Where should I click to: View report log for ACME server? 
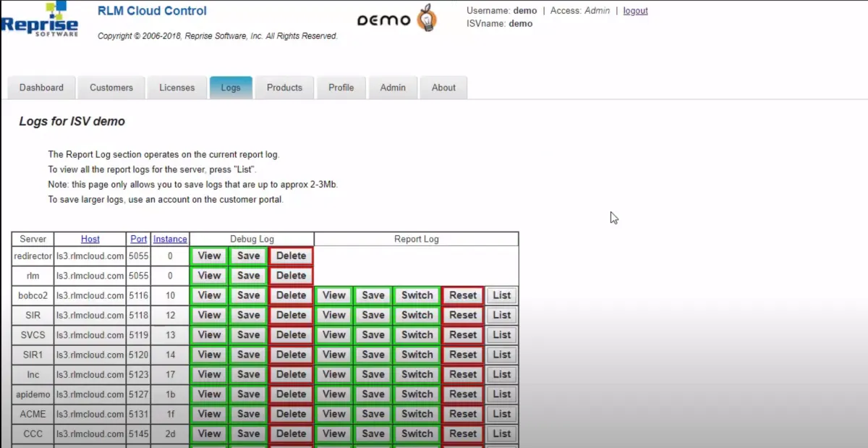334,414
